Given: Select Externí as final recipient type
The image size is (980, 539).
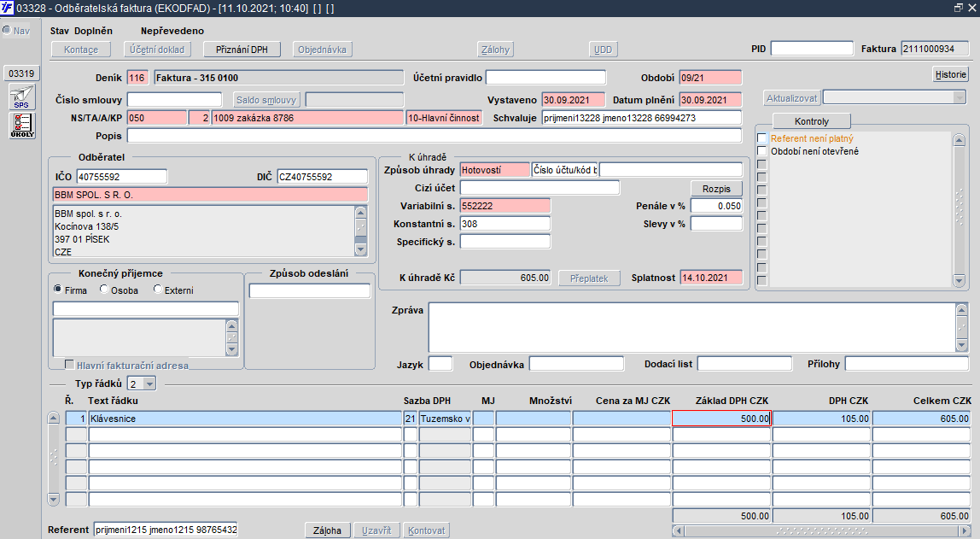Looking at the screenshot, I should pos(157,290).
